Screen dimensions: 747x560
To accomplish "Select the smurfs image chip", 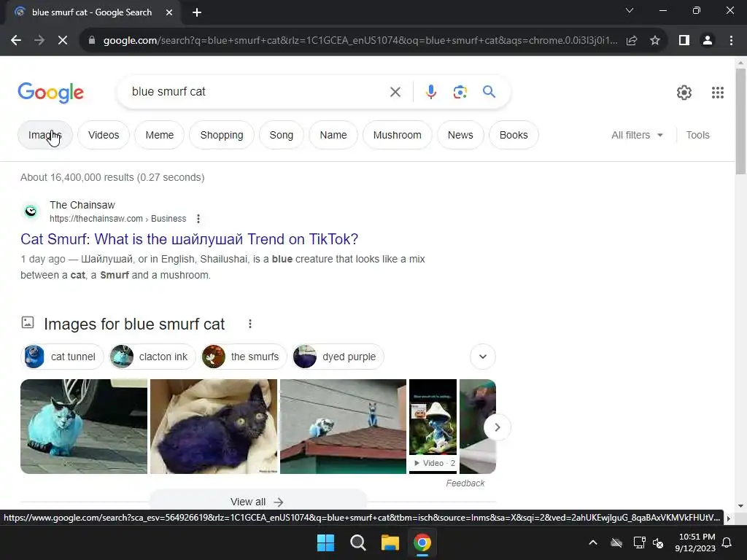I will pyautogui.click(x=244, y=357).
